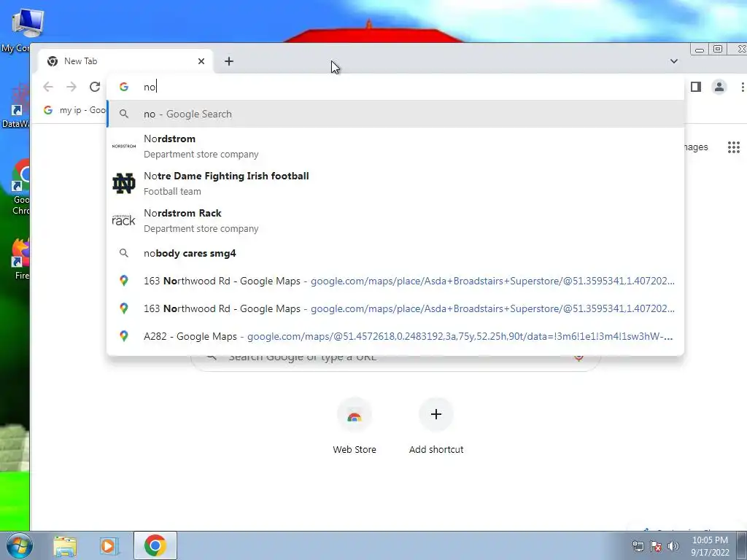Viewport: 747px width, 560px height.
Task: Select 'no - Google Search' suggestion
Action: [395, 114]
